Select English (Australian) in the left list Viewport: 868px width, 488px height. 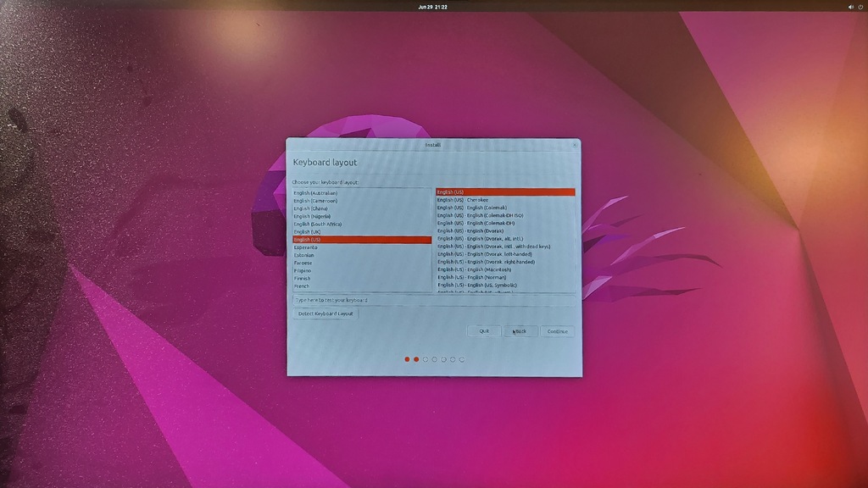tap(362, 193)
